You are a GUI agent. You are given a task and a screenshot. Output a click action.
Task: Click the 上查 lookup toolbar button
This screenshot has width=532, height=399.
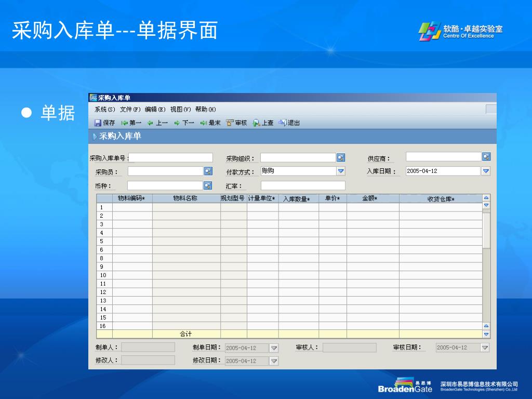coord(263,123)
